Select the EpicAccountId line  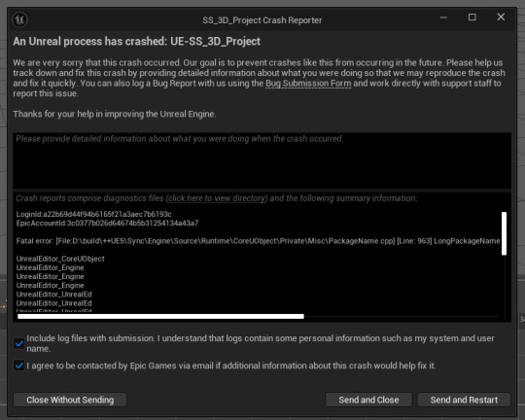107,223
